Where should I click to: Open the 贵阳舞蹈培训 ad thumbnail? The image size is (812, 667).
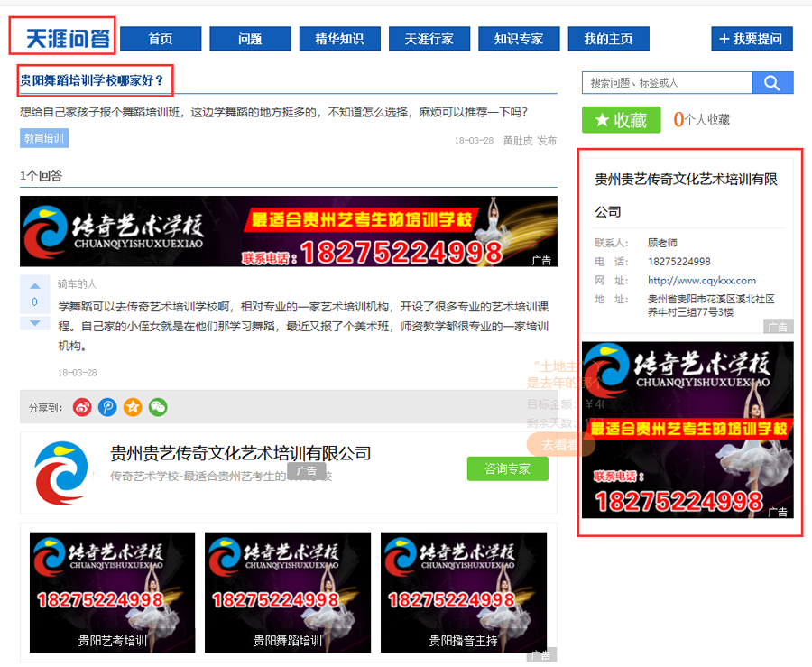(x=288, y=592)
